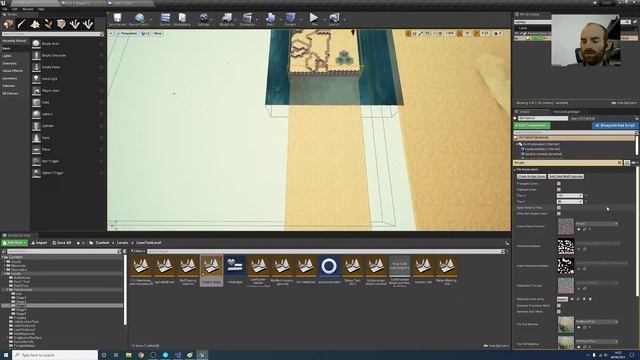The height and width of the screenshot is (360, 640).
Task: Select the Player Start placement icon
Action: 36,91
